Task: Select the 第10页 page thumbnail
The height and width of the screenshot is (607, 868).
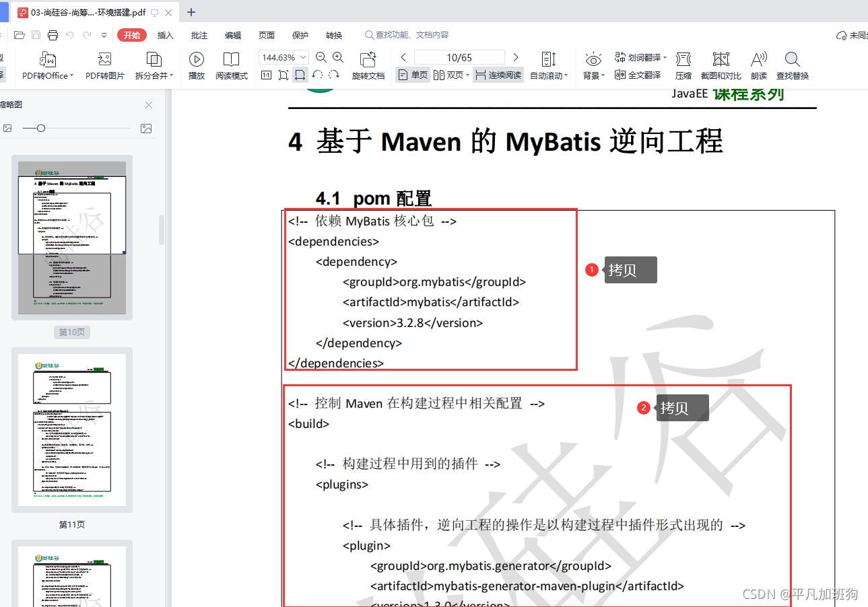Action: click(72, 237)
